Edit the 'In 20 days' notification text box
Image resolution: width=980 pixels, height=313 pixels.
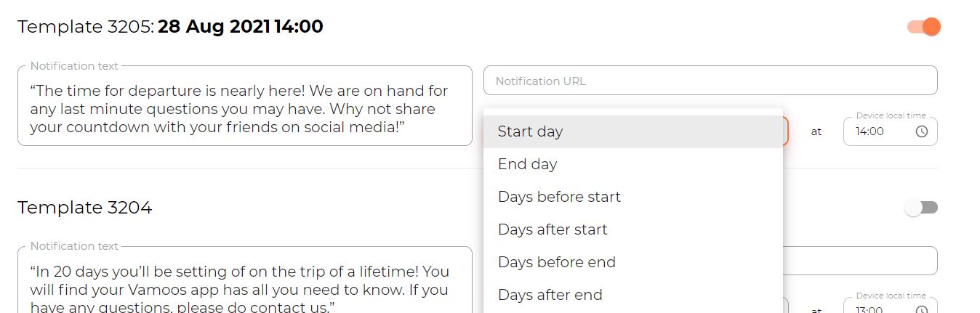pyautogui.click(x=245, y=280)
